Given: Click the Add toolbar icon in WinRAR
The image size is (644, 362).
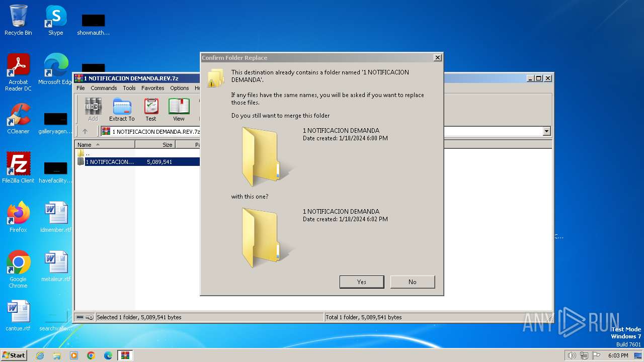Looking at the screenshot, I should [93, 110].
